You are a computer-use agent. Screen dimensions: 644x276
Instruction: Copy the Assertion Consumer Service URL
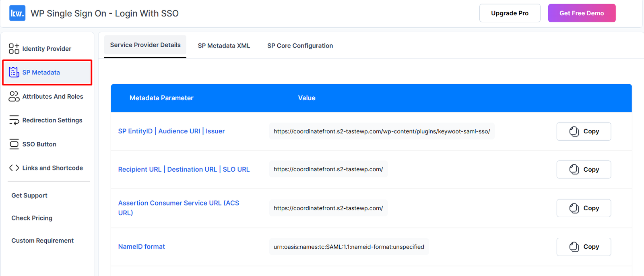(584, 208)
